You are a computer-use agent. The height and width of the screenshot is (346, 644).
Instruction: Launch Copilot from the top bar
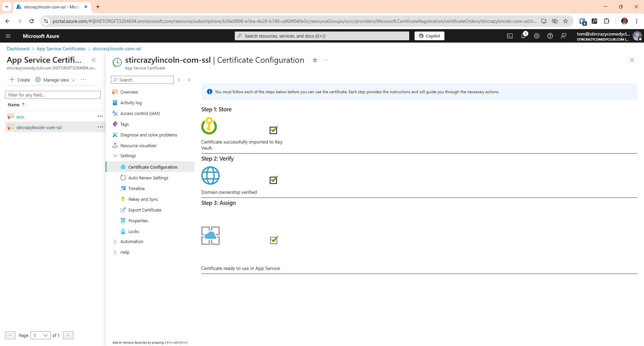pyautogui.click(x=429, y=36)
